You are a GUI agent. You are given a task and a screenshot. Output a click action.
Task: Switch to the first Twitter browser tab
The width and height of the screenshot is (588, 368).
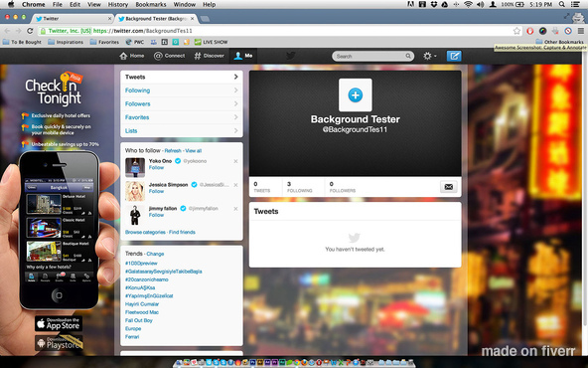72,18
